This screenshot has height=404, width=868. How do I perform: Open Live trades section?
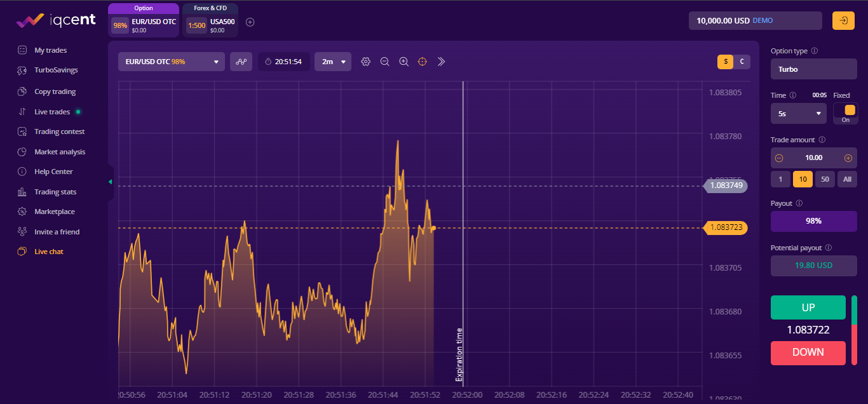click(x=52, y=112)
